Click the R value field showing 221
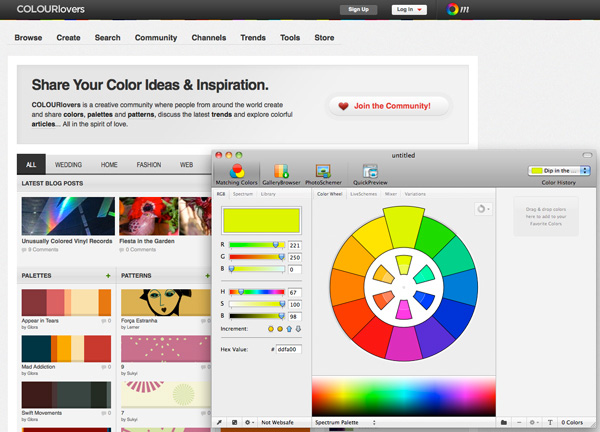Image resolution: width=600 pixels, height=432 pixels. click(295, 245)
